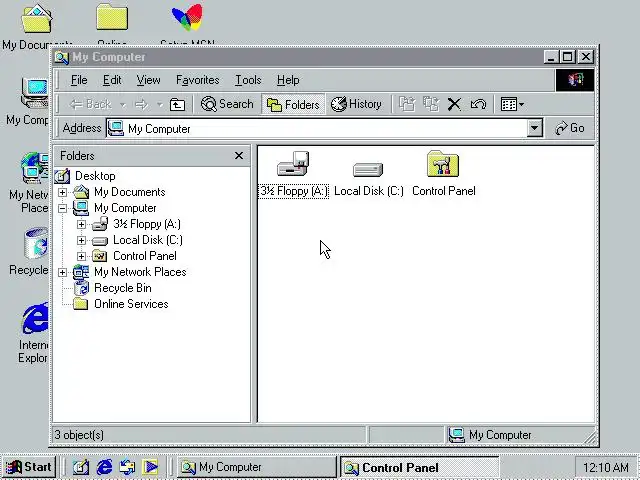Click the Go button

click(x=570, y=128)
